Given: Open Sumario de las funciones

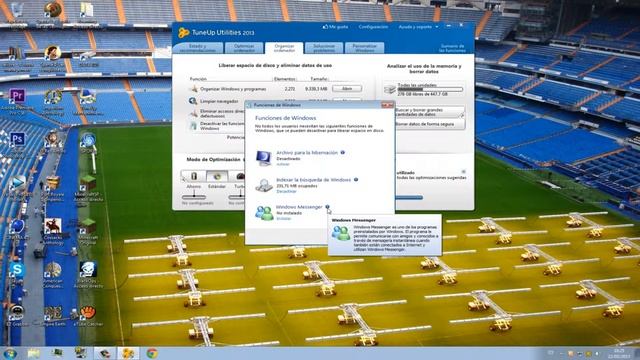Looking at the screenshot, I should (x=452, y=48).
